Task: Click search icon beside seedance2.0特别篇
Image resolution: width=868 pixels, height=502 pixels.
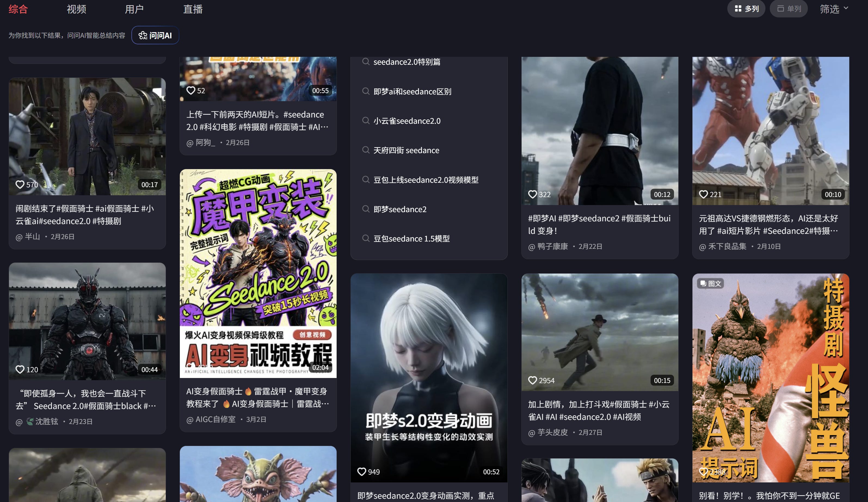Action: pos(366,62)
